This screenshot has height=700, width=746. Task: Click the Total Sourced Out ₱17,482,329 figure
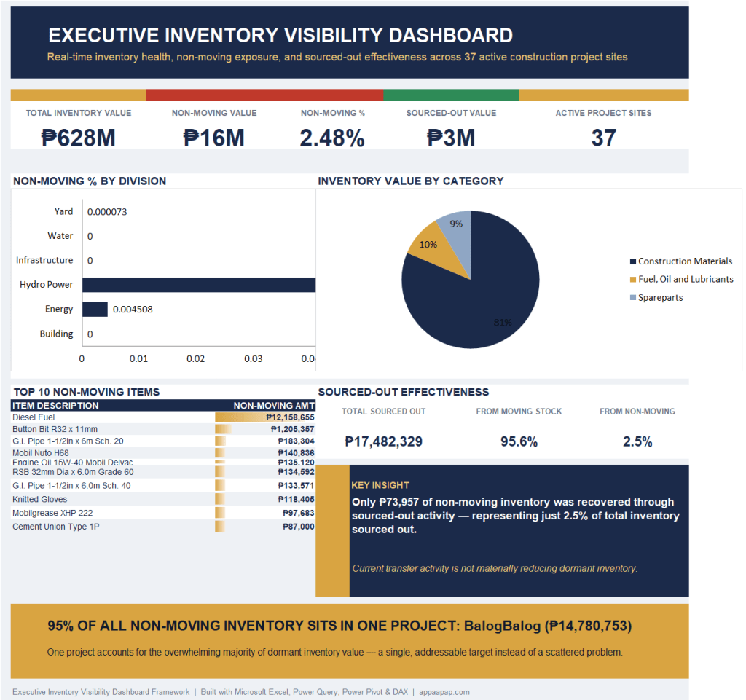(x=383, y=442)
